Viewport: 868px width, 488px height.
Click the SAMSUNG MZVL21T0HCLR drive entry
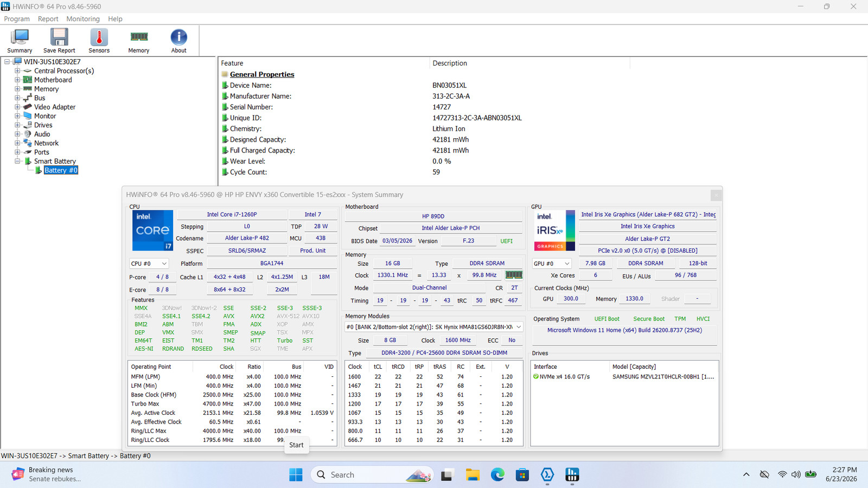[x=663, y=376]
